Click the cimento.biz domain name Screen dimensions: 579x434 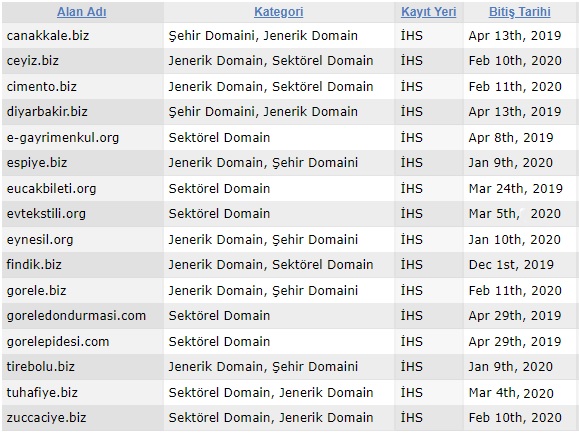[42, 86]
